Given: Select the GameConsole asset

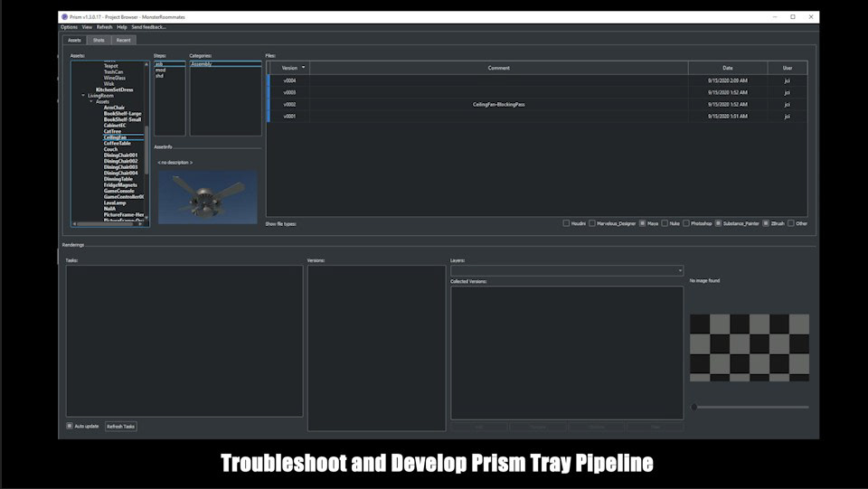Looking at the screenshot, I should coord(119,191).
